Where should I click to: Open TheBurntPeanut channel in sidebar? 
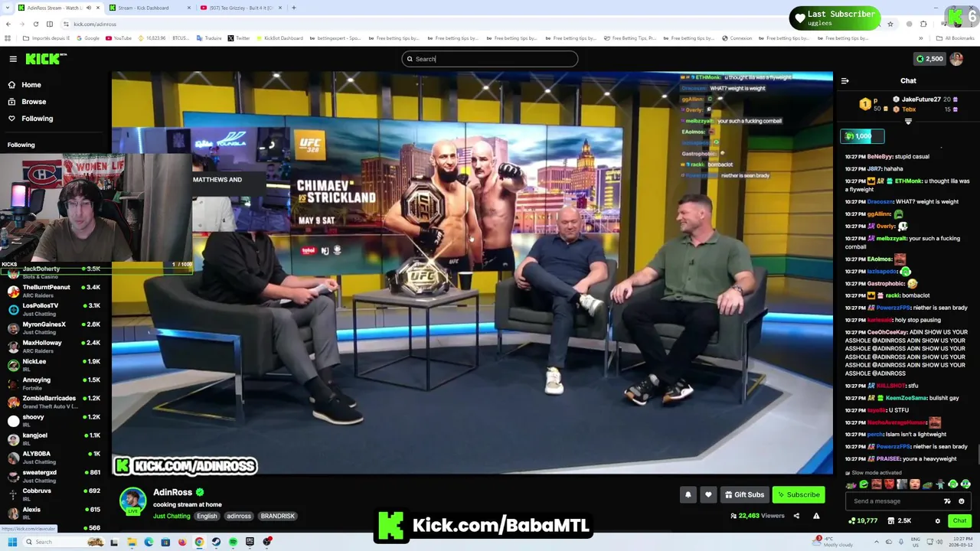tap(54, 291)
